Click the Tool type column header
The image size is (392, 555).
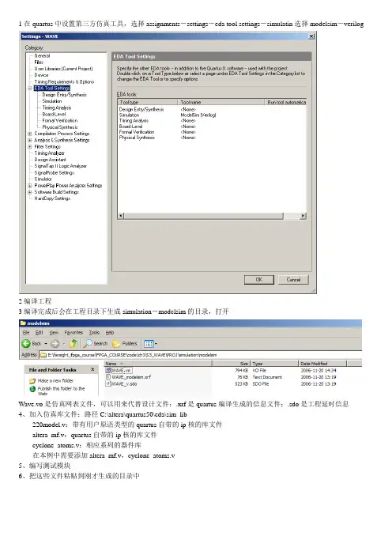pos(148,102)
